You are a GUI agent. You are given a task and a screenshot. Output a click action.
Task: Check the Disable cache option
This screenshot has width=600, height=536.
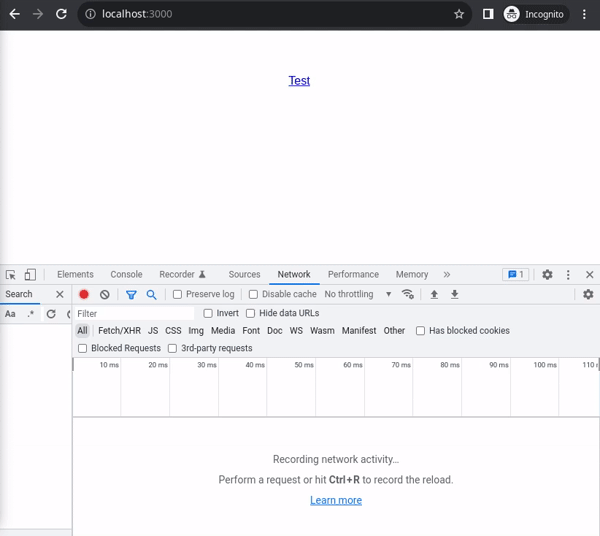click(254, 295)
